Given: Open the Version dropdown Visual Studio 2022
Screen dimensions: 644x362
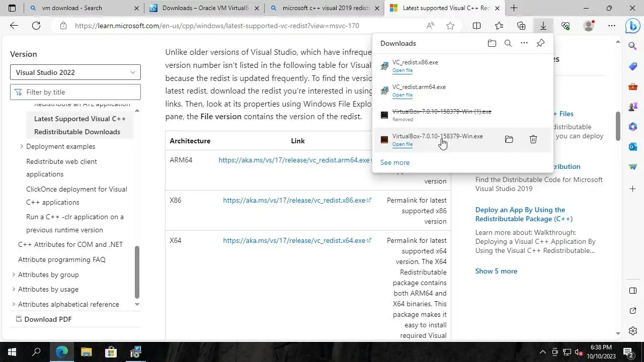Looking at the screenshot, I should (75, 72).
